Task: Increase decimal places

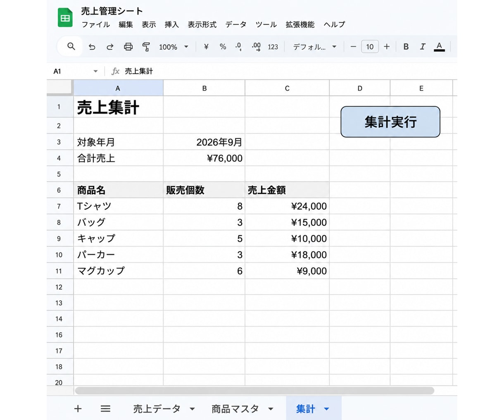Action: [256, 47]
